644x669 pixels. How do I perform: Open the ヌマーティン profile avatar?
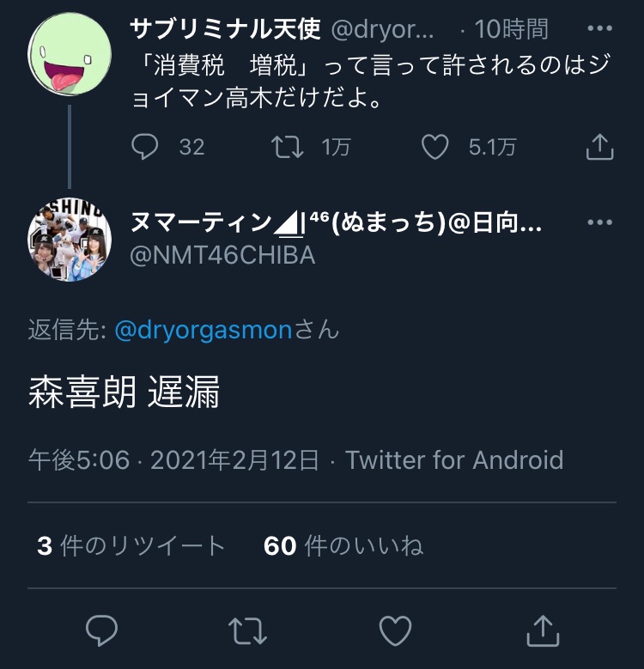click(x=70, y=240)
